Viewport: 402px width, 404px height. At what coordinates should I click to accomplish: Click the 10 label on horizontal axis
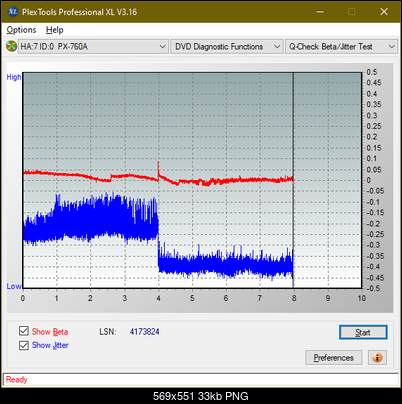pos(362,298)
